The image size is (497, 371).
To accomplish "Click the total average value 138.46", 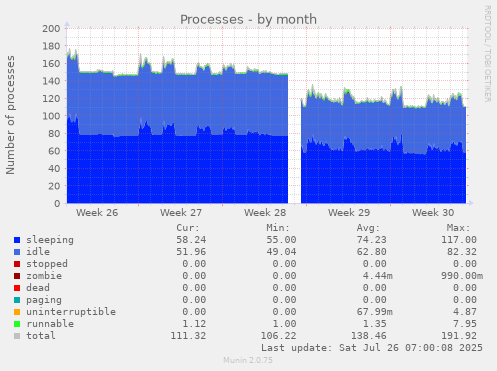I will pos(368,336).
